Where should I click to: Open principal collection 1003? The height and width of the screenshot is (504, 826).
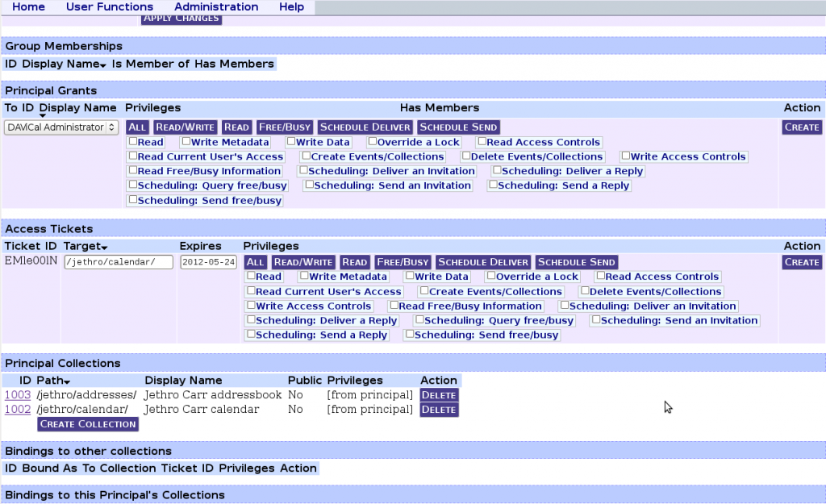tap(17, 394)
